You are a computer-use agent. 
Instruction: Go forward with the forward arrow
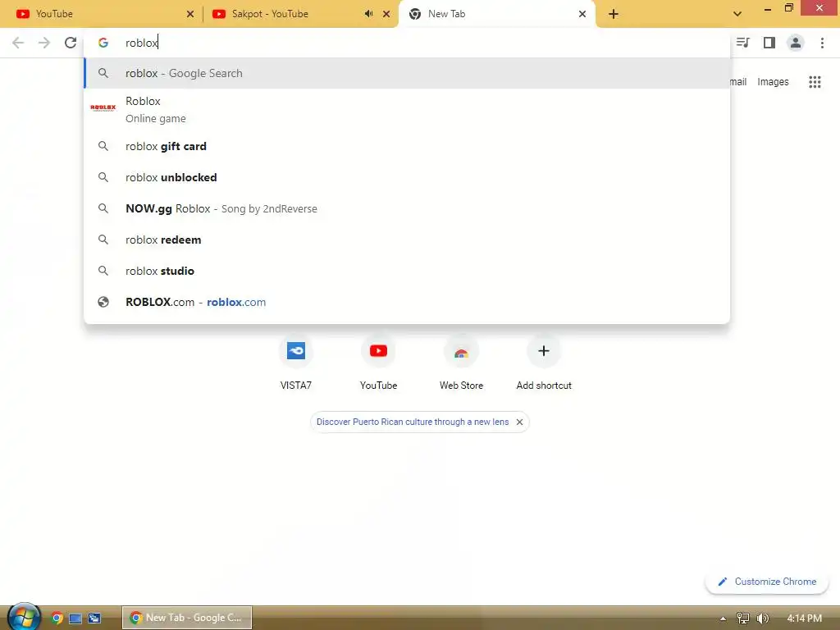(44, 43)
